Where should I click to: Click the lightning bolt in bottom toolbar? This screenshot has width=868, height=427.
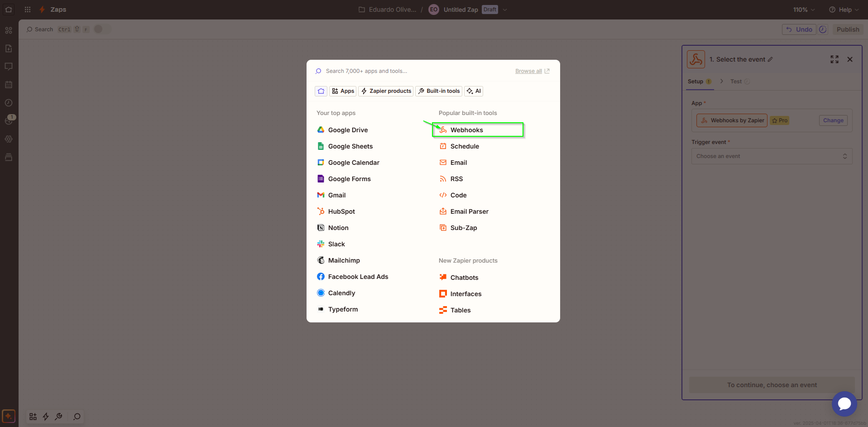pyautogui.click(x=46, y=417)
